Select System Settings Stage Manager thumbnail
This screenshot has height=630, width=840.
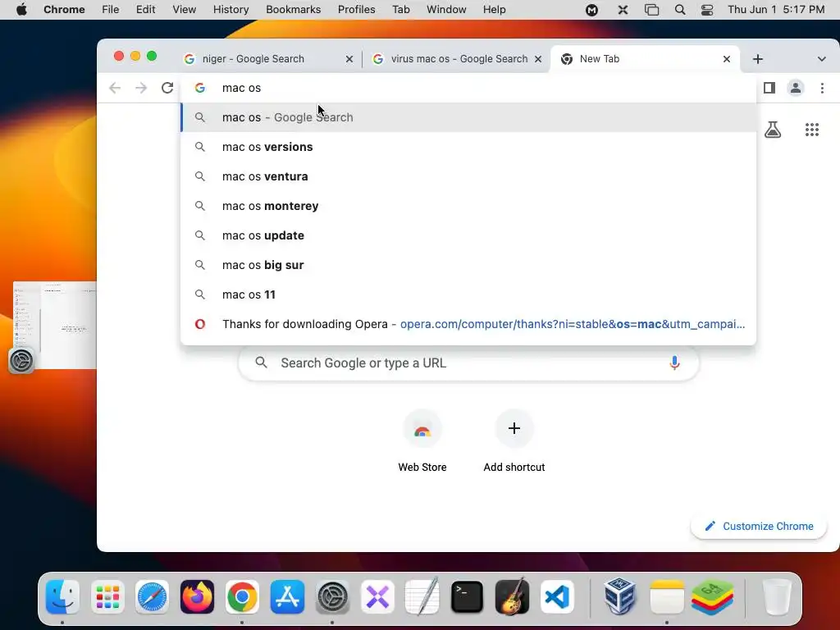click(55, 325)
